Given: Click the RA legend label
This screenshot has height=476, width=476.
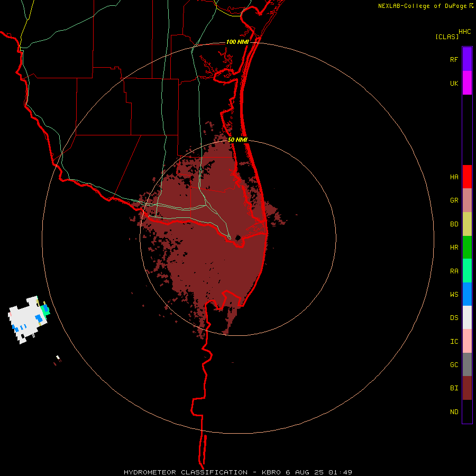Looking at the screenshot, I should pos(454,271).
